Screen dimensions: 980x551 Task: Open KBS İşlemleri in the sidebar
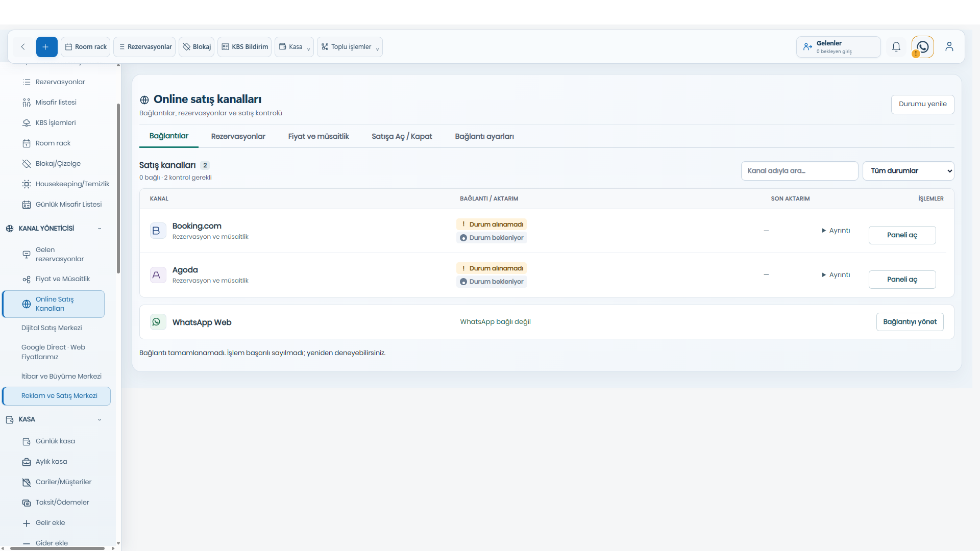(56, 123)
